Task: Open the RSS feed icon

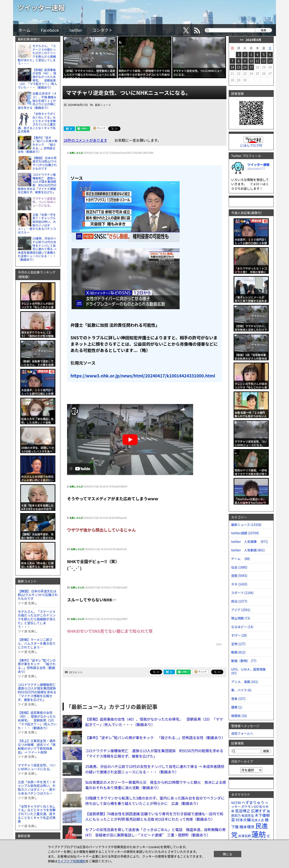Action: [x=197, y=30]
